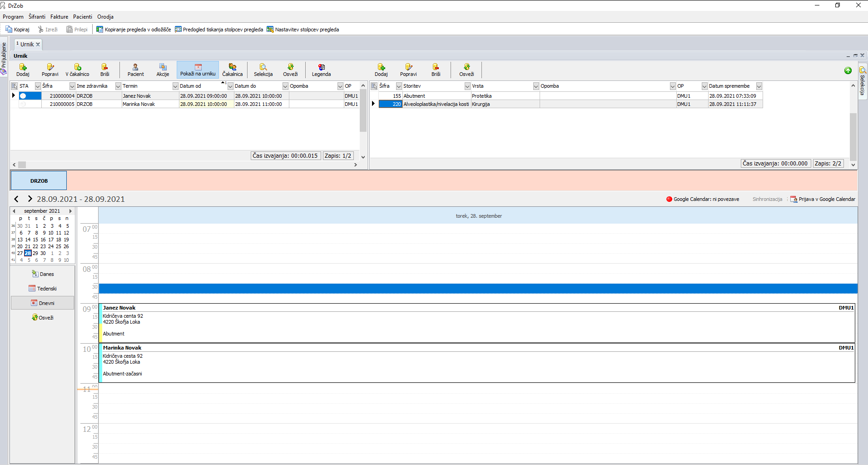This screenshot has height=465, width=868.
Task: Click Nastavitev stolpcev pregleda icon
Action: [270, 30]
